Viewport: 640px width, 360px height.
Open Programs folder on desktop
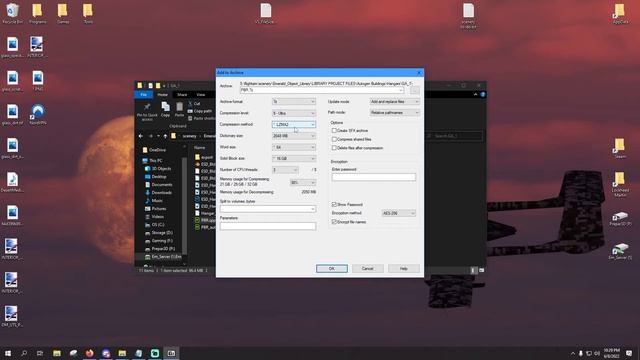[x=38, y=13]
